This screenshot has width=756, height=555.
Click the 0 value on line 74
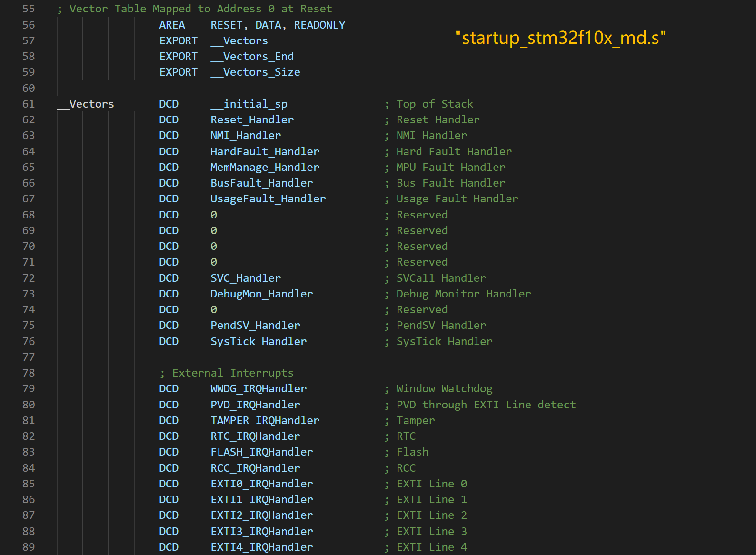click(214, 310)
